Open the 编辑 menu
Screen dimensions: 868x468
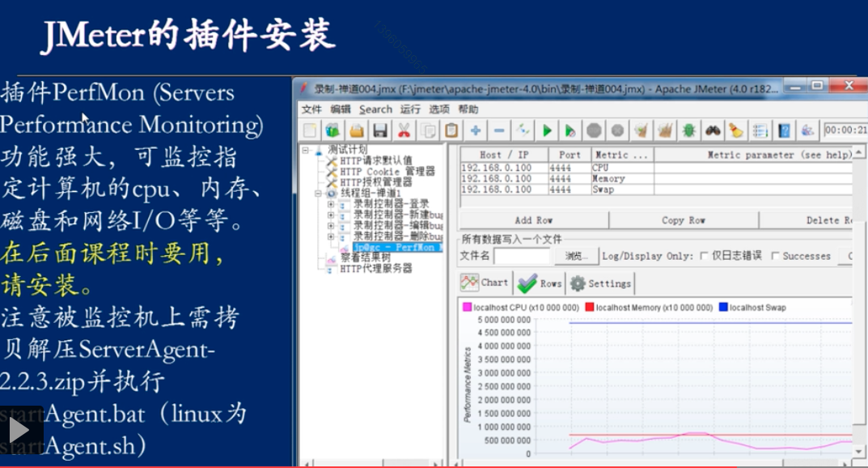point(341,109)
